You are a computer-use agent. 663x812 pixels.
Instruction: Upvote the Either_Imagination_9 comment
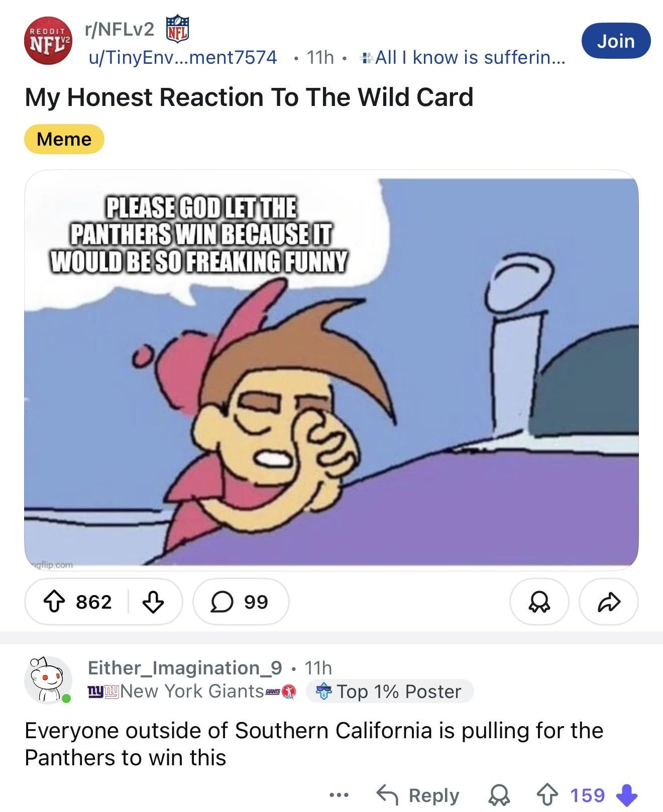pos(546,795)
